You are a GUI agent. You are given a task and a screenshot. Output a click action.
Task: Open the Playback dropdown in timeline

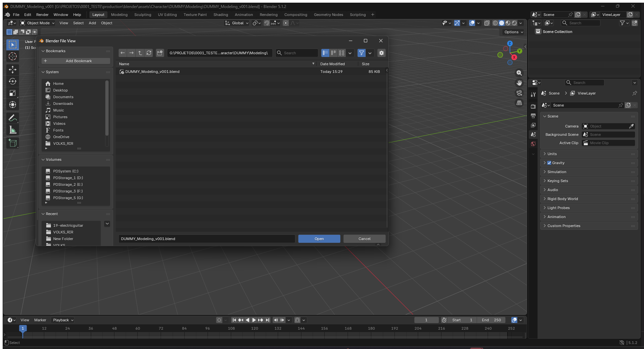point(63,320)
